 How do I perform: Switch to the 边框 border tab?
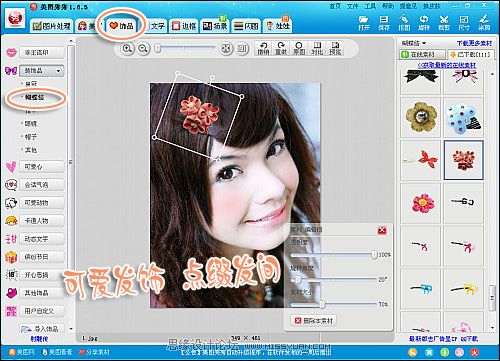click(x=184, y=26)
